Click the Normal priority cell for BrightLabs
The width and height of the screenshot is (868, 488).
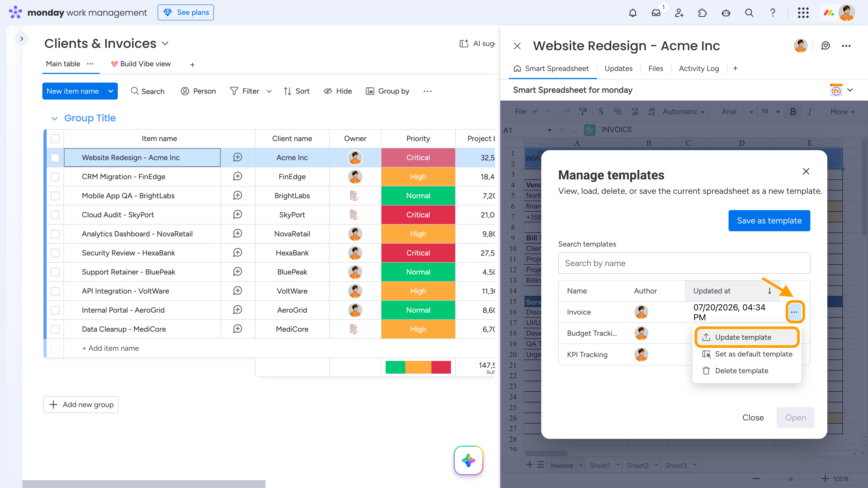tap(418, 196)
